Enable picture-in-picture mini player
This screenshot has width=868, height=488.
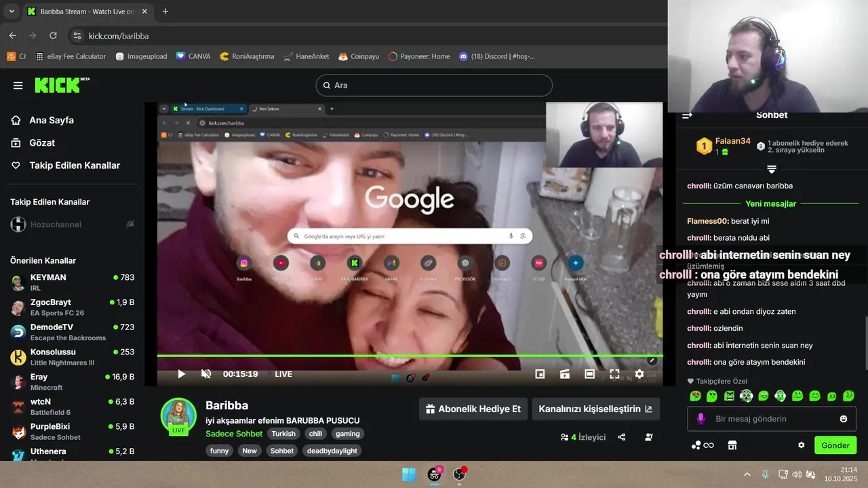click(x=540, y=374)
